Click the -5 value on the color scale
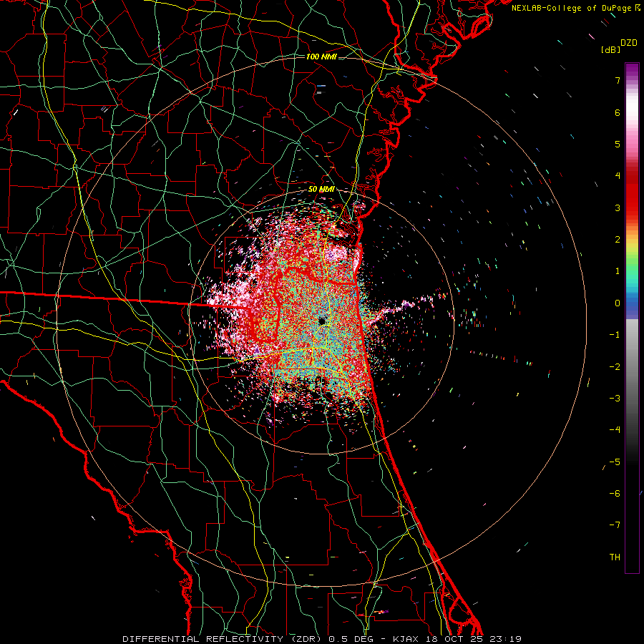The image size is (644, 644). (615, 462)
